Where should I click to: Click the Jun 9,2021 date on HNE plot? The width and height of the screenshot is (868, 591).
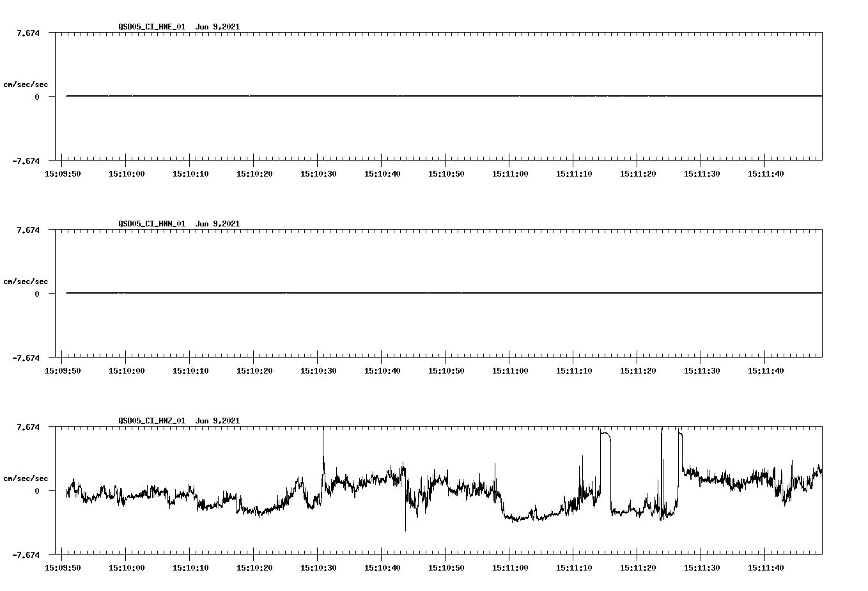coord(218,27)
